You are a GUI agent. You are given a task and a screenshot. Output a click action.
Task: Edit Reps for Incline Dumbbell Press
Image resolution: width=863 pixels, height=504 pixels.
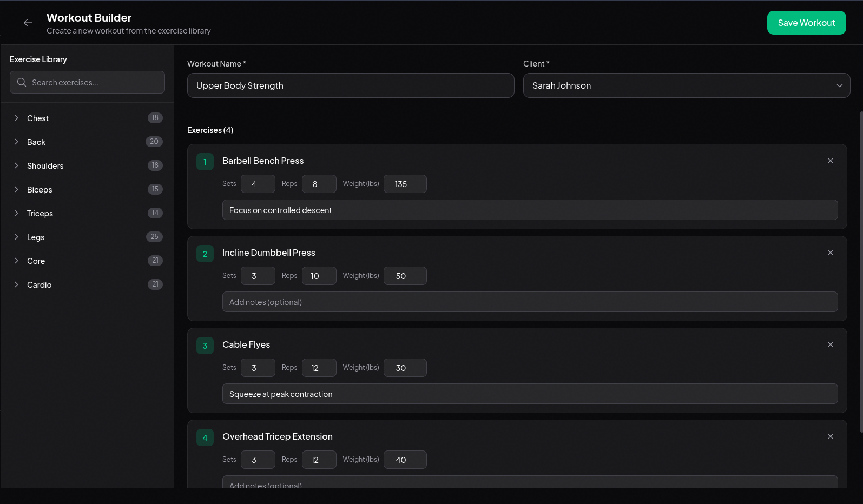tap(319, 276)
